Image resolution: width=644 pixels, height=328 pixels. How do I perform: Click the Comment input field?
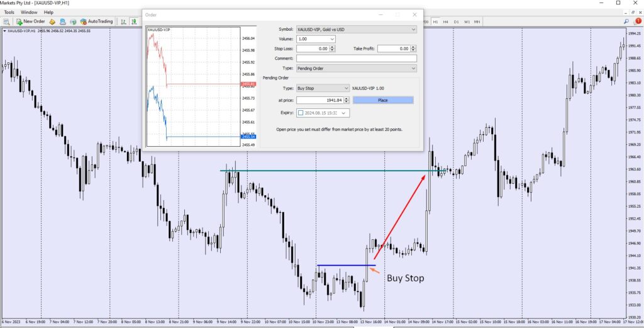pyautogui.click(x=356, y=58)
